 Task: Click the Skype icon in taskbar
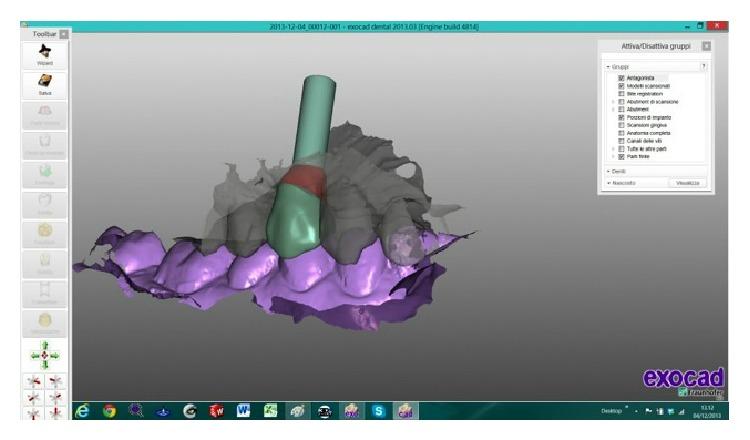click(379, 411)
